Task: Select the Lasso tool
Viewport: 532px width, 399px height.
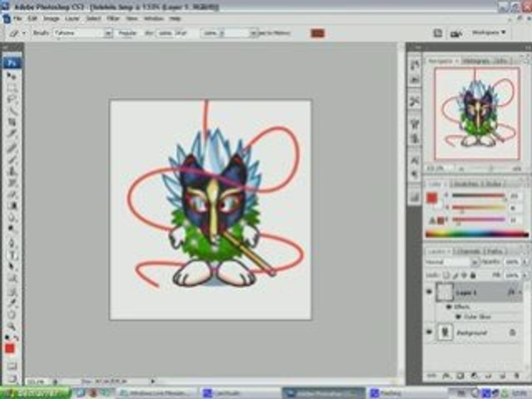Action: 12,99
